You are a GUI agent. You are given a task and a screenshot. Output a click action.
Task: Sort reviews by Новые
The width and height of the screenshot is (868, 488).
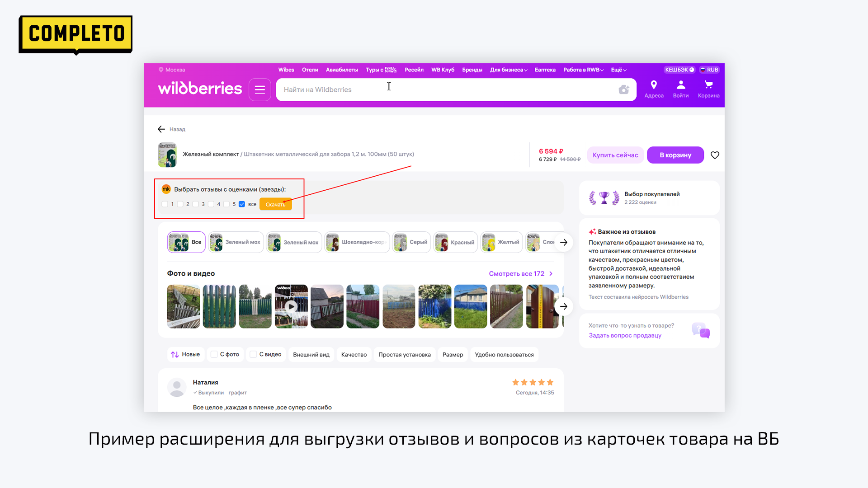(186, 355)
